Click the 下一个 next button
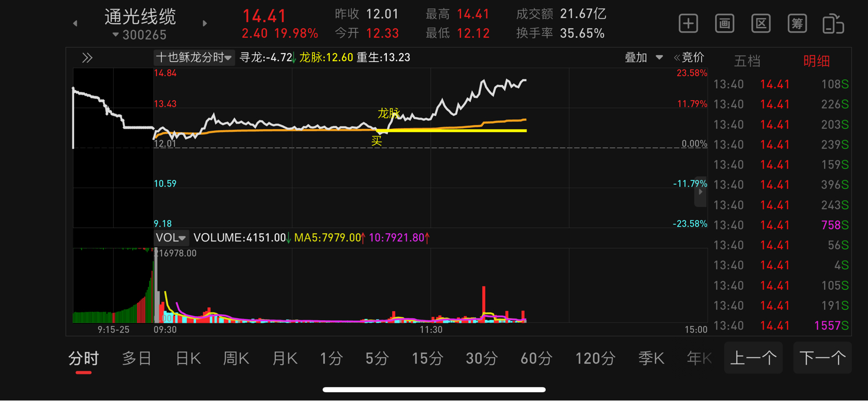 pyautogui.click(x=822, y=358)
